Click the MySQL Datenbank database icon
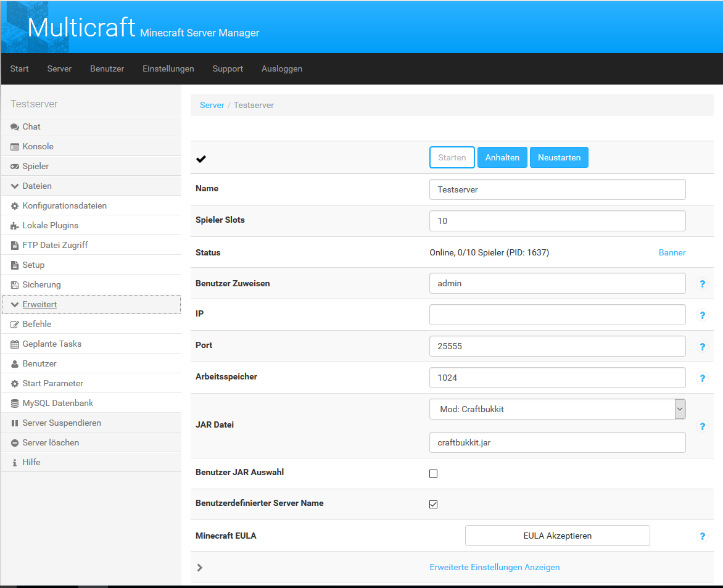Screen dimensions: 723x588 tap(15, 404)
